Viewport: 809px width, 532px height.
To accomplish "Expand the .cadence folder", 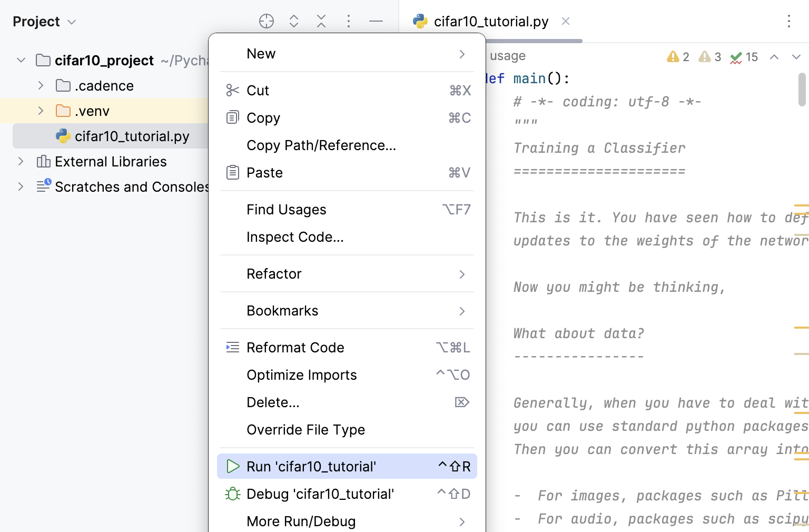I will [41, 85].
